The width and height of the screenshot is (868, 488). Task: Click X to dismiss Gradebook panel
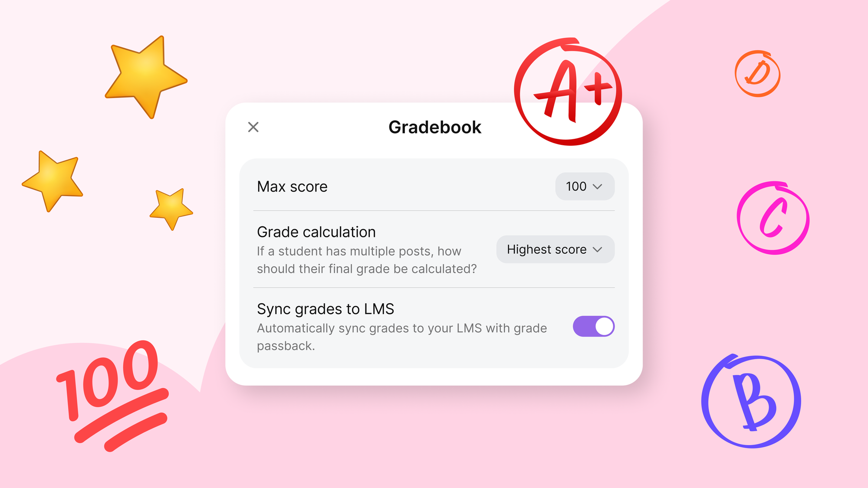pos(253,127)
